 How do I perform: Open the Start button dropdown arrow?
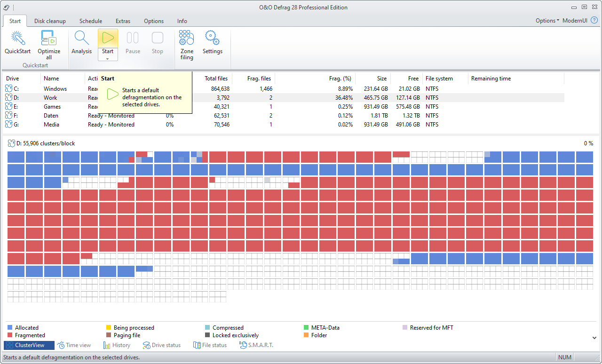[108, 59]
